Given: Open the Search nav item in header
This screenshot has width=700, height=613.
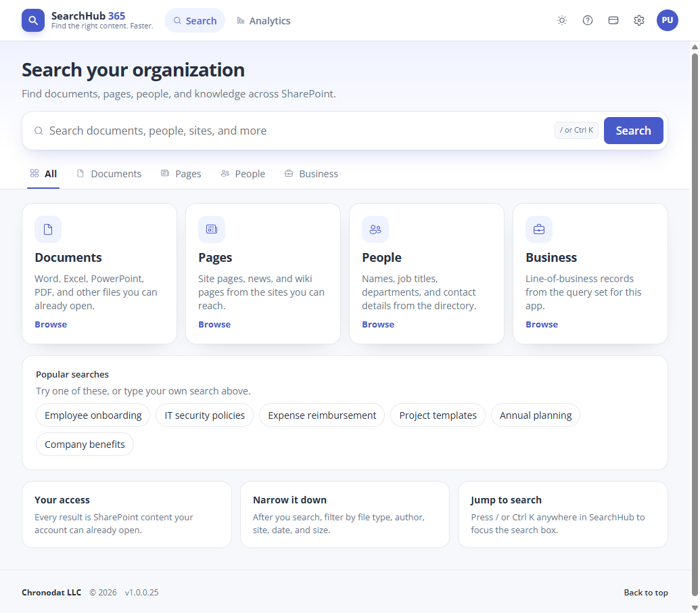Looking at the screenshot, I should [195, 20].
